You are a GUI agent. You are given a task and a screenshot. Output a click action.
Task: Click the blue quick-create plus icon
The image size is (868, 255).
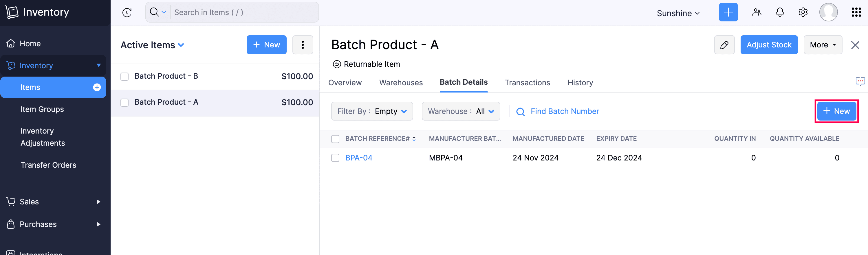(x=728, y=12)
